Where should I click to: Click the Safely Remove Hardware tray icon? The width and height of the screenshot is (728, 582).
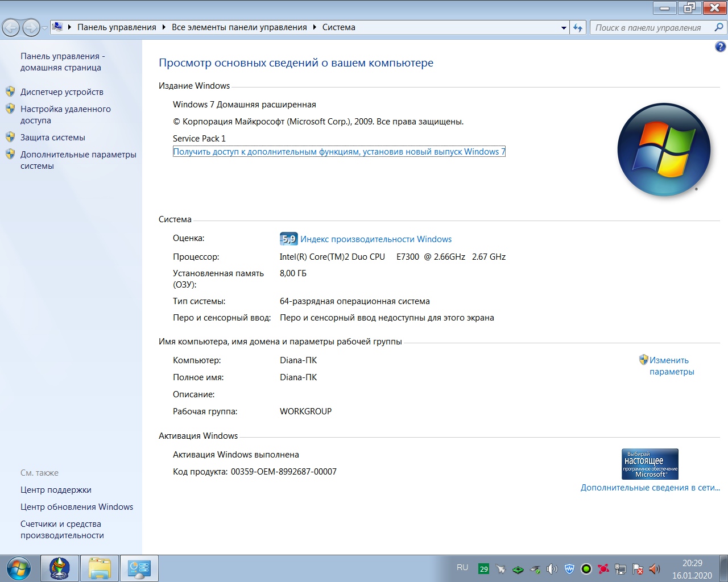click(535, 569)
